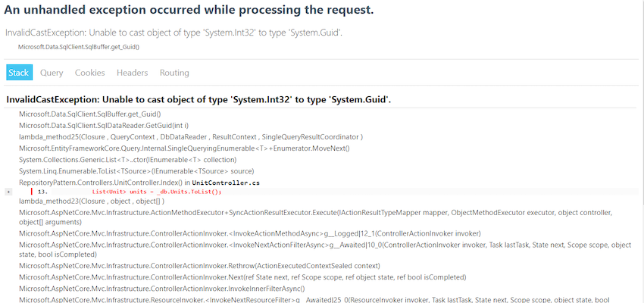Select the SqlDataReader.GetGuid(int i) frame
644x303 pixels.
pos(104,125)
